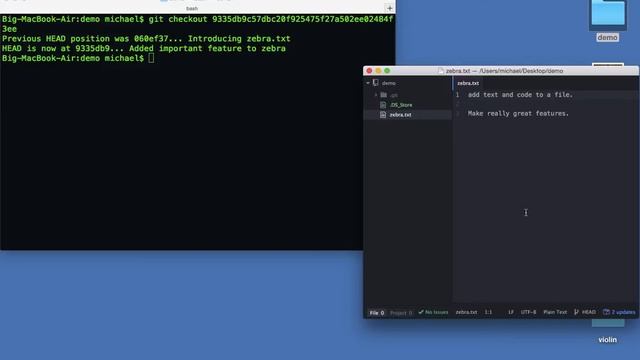The width and height of the screenshot is (640, 360).
Task: Select the demo folder on the desktop
Action: (608, 15)
